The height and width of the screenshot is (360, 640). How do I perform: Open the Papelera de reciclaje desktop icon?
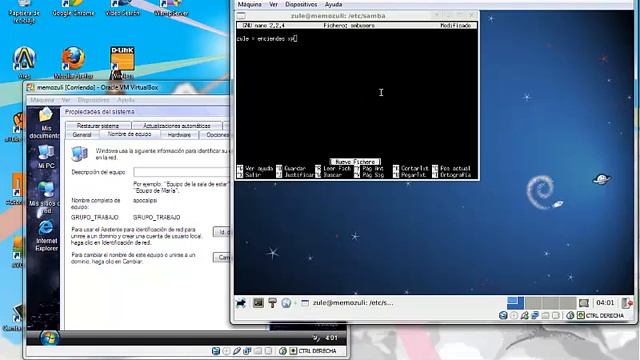pyautogui.click(x=24, y=11)
